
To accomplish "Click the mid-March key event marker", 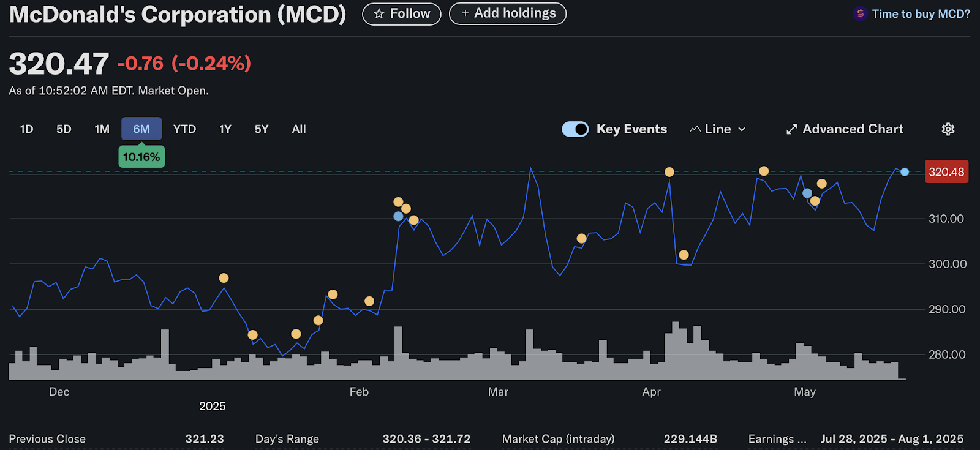I will [x=581, y=239].
